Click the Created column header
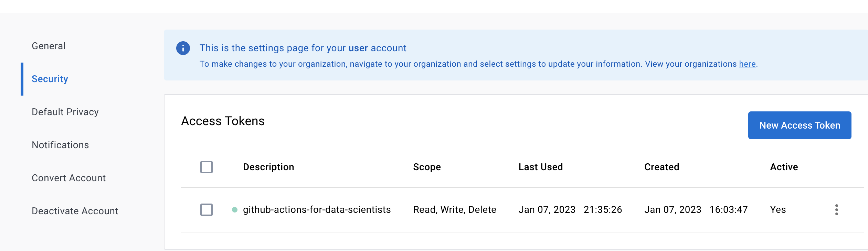Screen dimensions: 868x251 (x=661, y=167)
